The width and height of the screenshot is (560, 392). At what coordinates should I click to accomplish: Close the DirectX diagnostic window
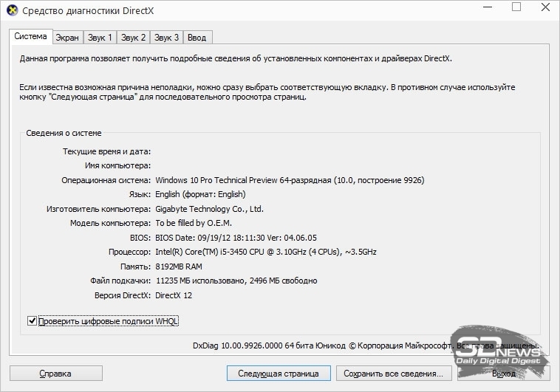[x=545, y=7]
